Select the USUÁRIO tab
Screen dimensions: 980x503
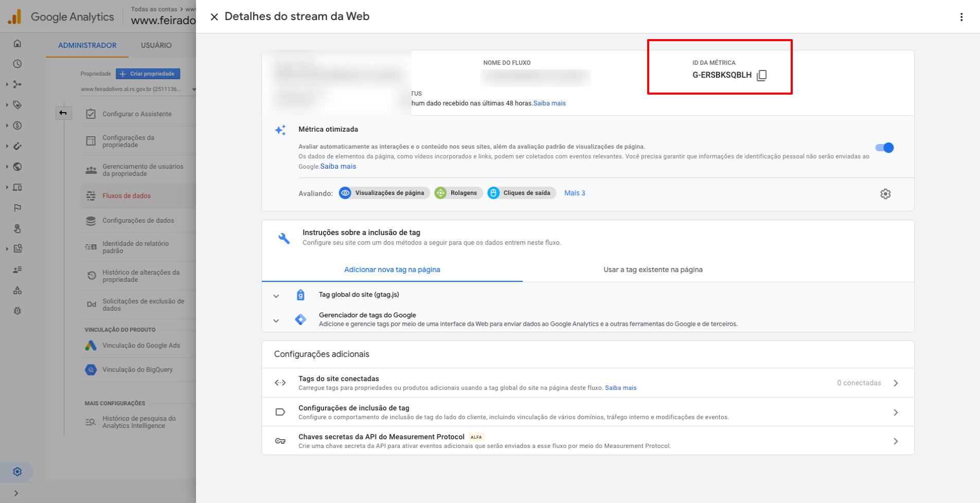point(156,45)
